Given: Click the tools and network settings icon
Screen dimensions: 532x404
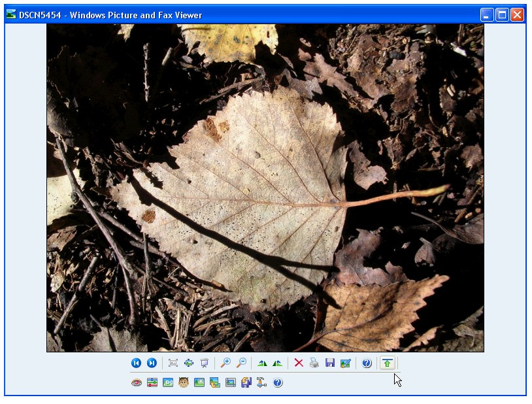Looking at the screenshot, I should pos(261,382).
